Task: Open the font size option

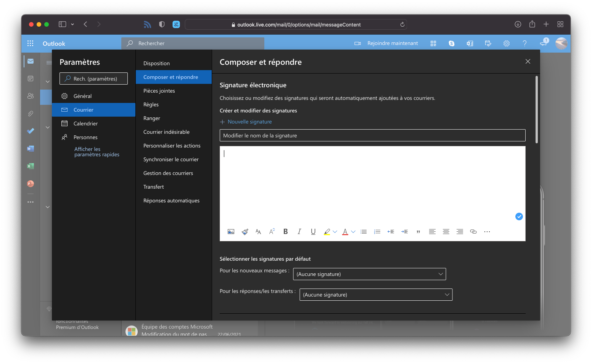Action: coord(258,232)
